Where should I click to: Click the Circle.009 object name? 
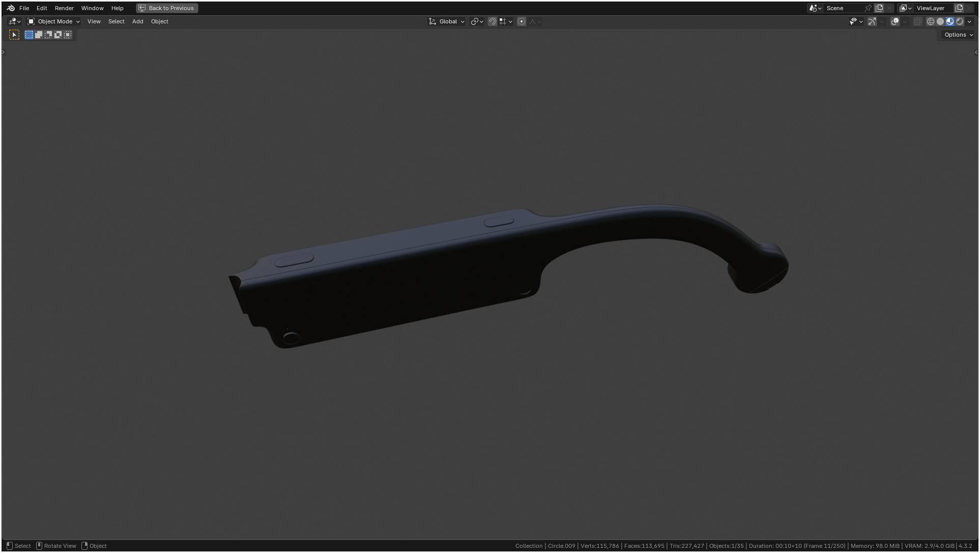[561, 546]
